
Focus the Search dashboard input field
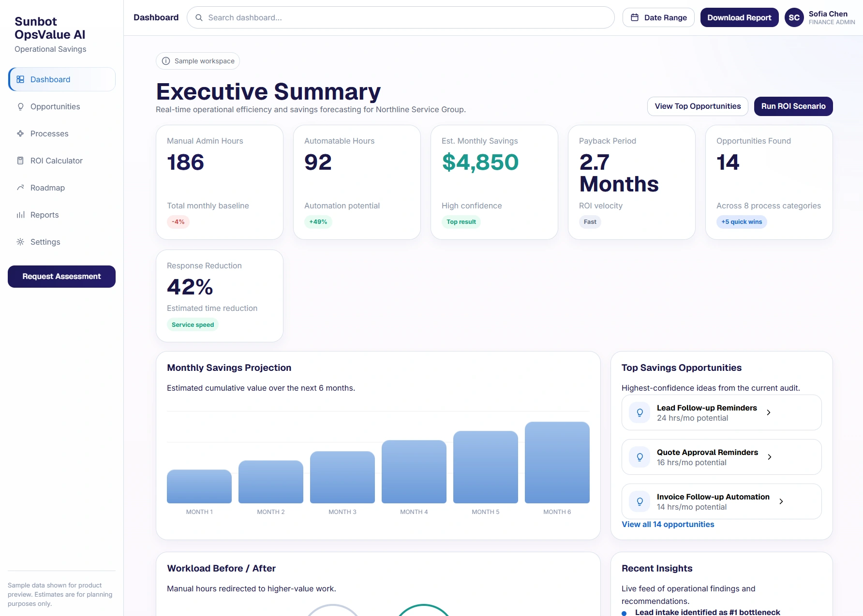(x=401, y=17)
